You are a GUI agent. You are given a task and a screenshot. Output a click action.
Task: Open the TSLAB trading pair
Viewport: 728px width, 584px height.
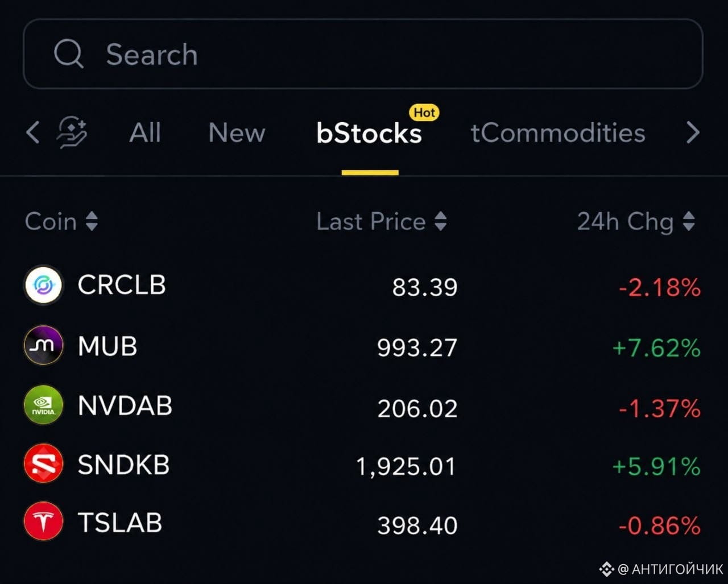coord(363,522)
